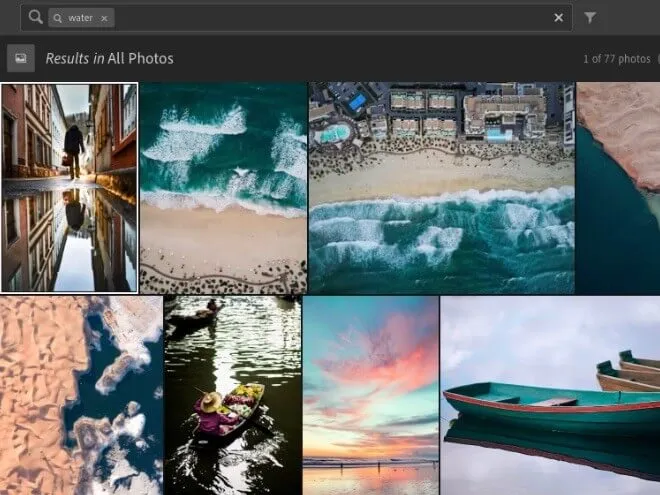Screen dimensions: 660x495
Task: Remove the water search tag
Action: (104, 18)
